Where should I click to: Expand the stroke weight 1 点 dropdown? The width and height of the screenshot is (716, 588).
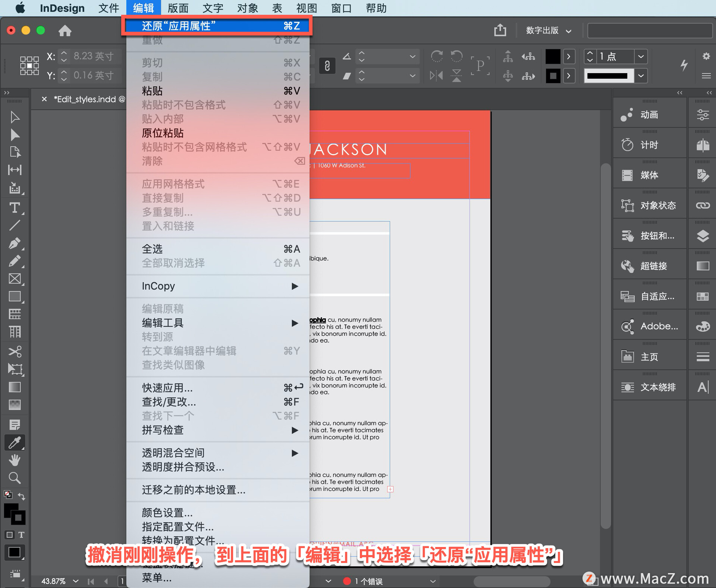pyautogui.click(x=641, y=57)
